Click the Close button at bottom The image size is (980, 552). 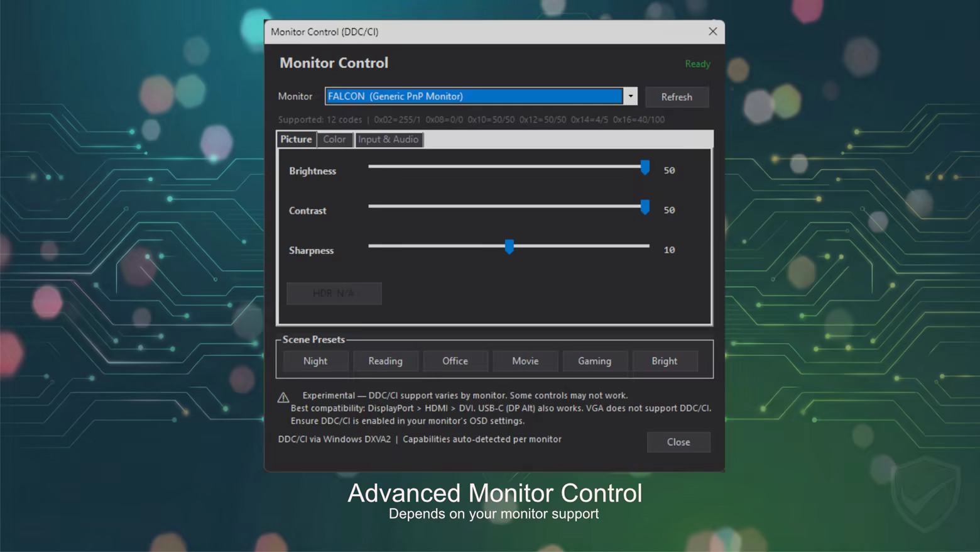(x=678, y=442)
